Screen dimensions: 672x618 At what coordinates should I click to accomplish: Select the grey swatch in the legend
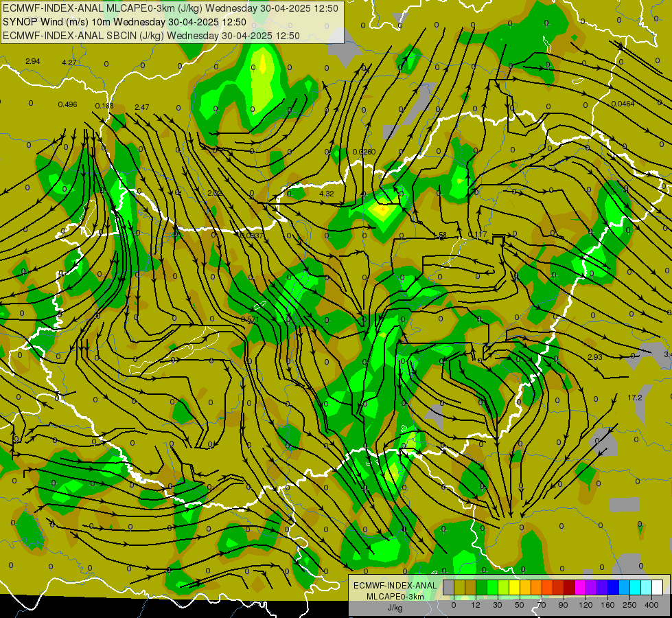coord(449,587)
